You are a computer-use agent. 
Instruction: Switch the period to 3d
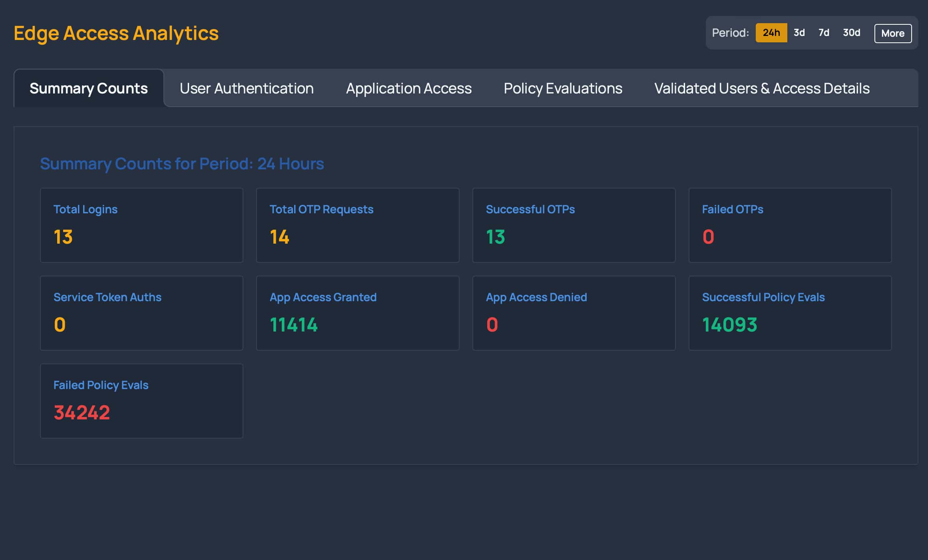799,33
